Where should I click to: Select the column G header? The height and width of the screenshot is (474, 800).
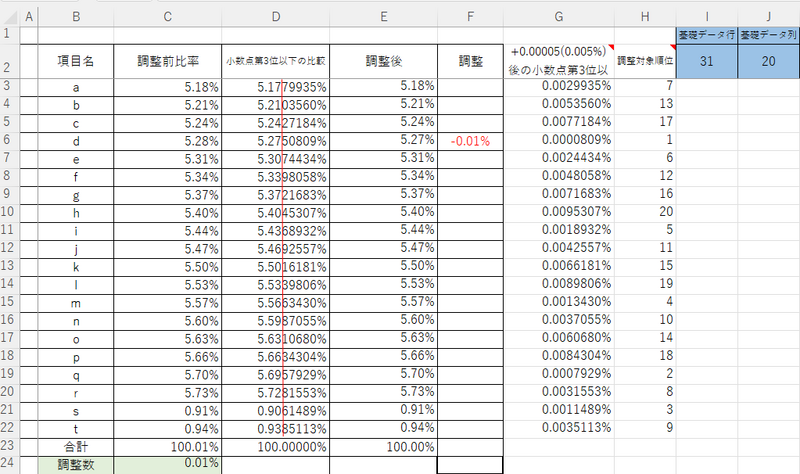(559, 15)
